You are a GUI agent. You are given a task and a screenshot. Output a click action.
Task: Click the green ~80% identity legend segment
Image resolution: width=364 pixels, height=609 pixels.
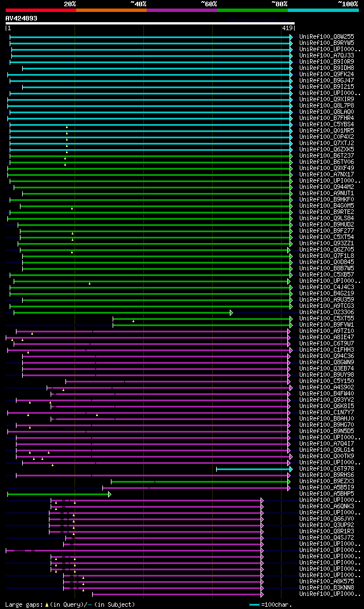(x=253, y=10)
